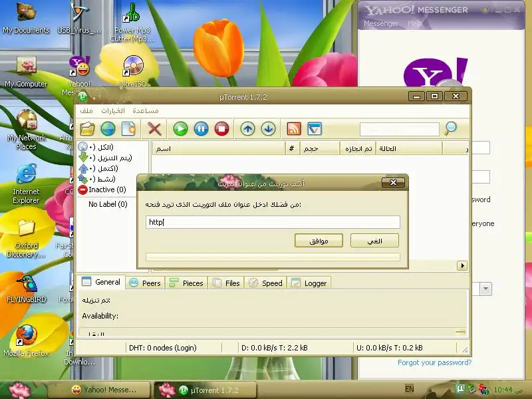Click the µTorrent toolbar search box
The width and height of the screenshot is (532, 399).
400,129
